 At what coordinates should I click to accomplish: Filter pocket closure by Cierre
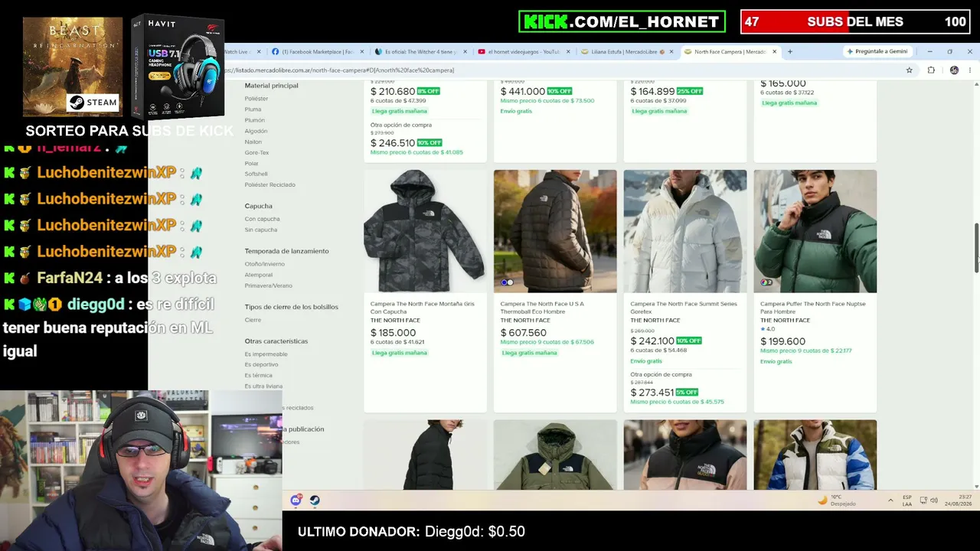[253, 320]
